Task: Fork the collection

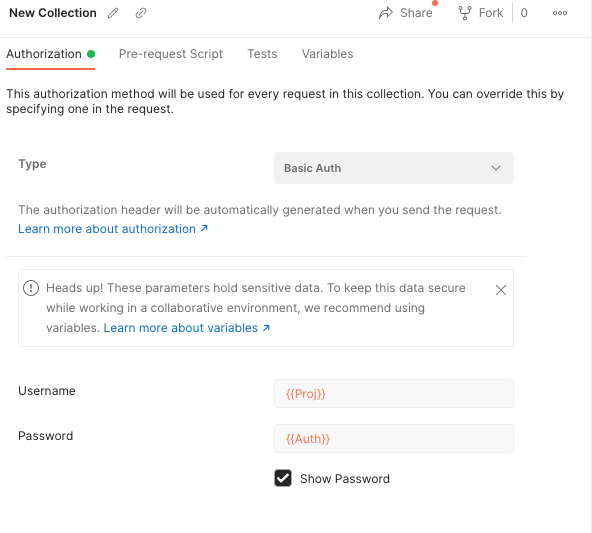Action: [x=481, y=13]
